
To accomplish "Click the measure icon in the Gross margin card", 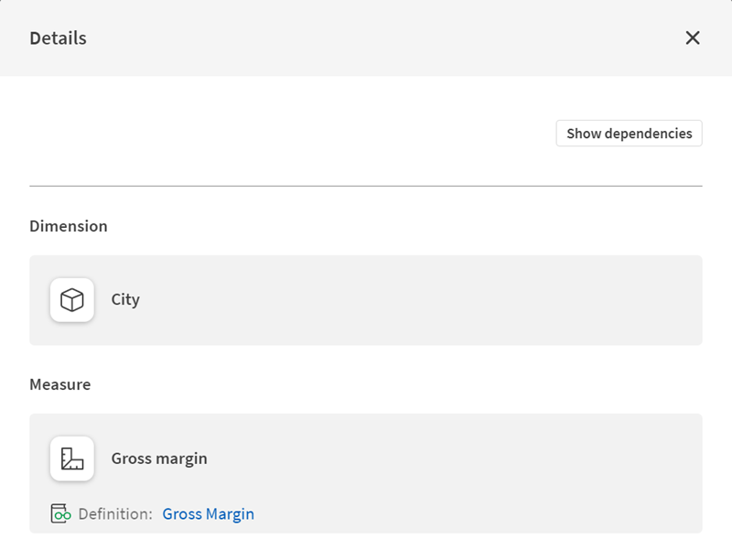I will (x=71, y=458).
